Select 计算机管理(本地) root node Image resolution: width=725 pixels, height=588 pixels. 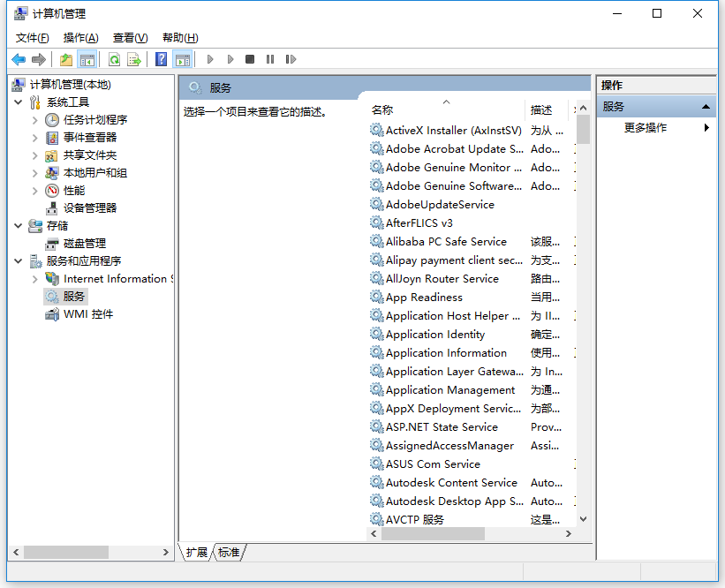click(71, 85)
